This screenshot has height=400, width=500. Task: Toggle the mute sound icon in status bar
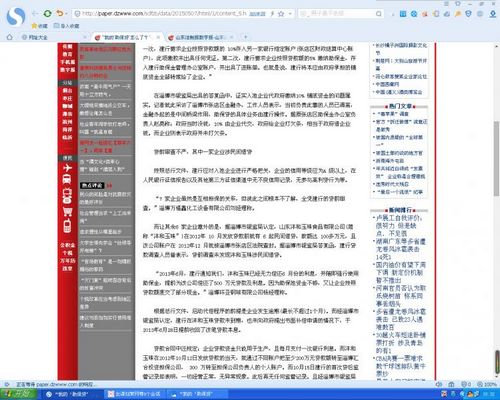[439, 384]
